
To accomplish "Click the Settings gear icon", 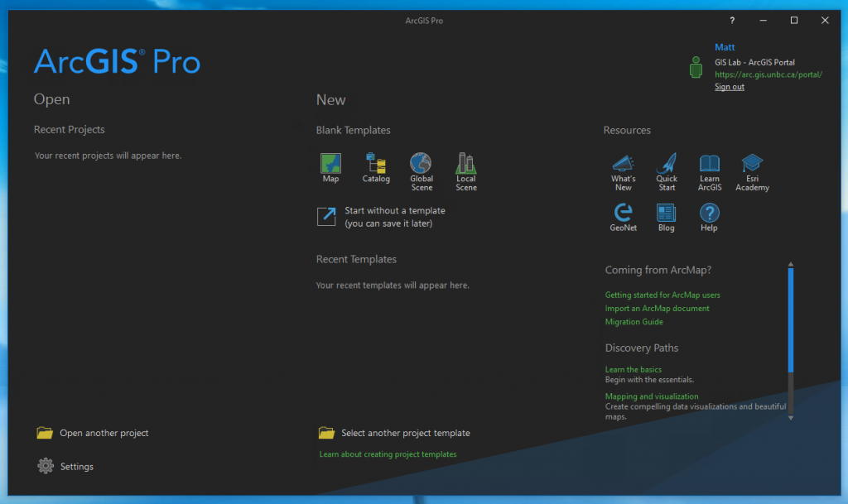I will (x=46, y=466).
